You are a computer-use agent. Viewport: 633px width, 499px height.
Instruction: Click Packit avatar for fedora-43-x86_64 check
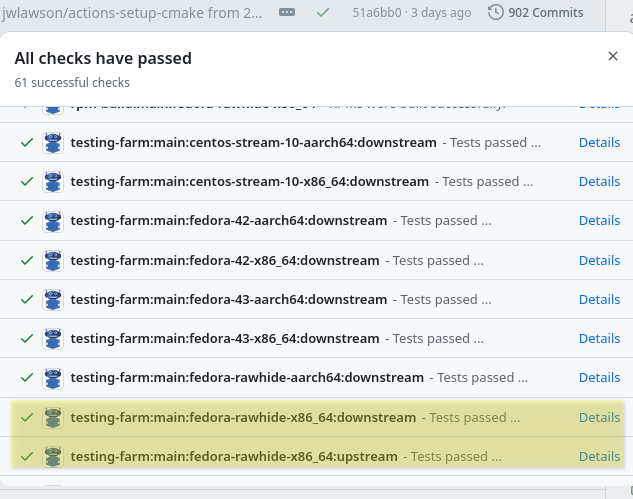(x=53, y=339)
